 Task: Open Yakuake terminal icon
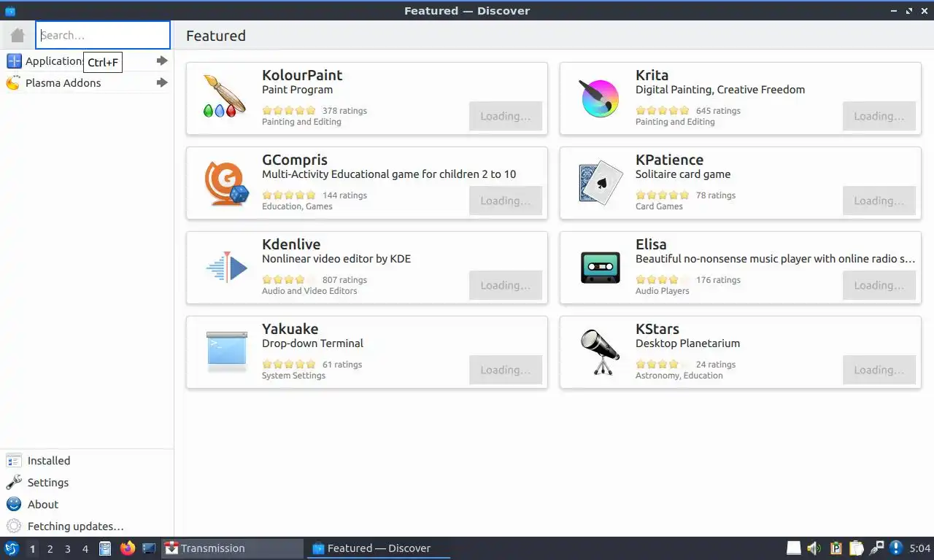click(x=227, y=351)
